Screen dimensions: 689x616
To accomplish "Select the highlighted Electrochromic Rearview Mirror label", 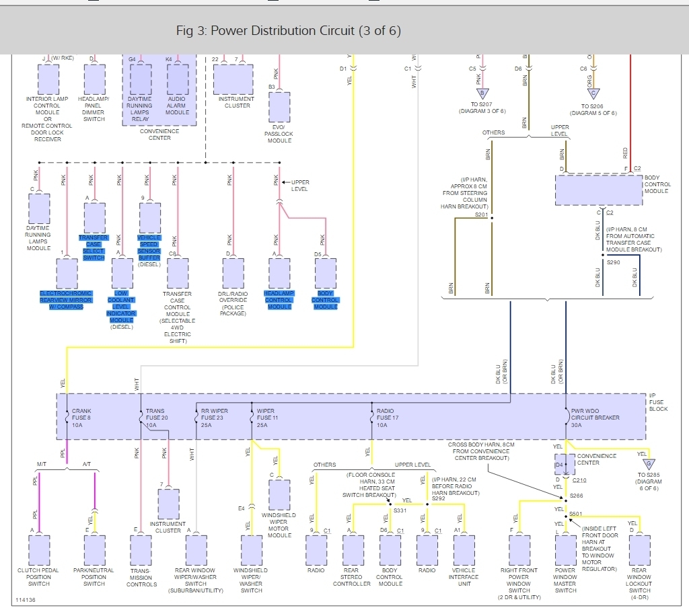I will click(66, 300).
